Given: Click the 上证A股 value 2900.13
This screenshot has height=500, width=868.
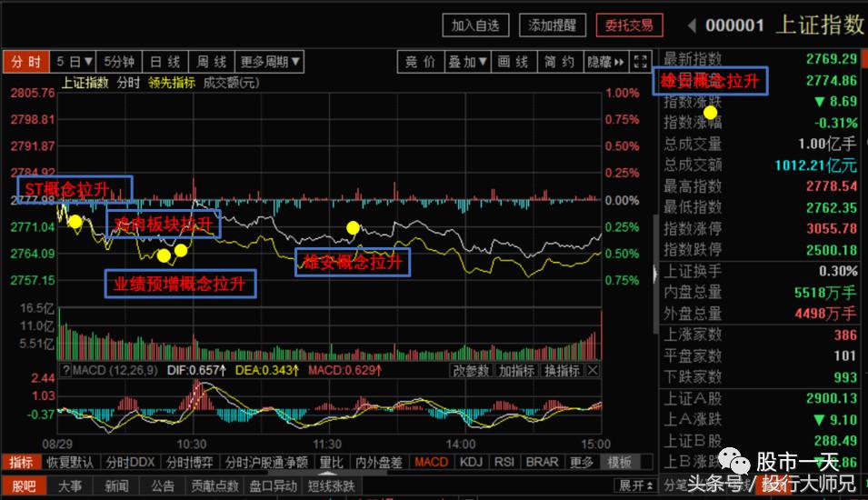Looking at the screenshot, I should [x=832, y=399].
